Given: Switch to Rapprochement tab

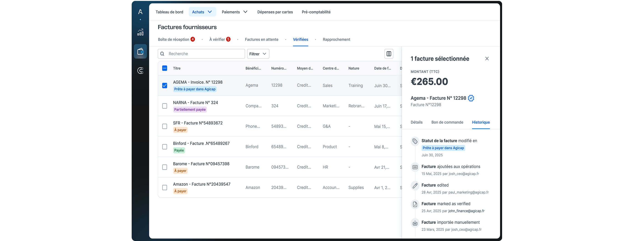Looking at the screenshot, I should click(336, 40).
